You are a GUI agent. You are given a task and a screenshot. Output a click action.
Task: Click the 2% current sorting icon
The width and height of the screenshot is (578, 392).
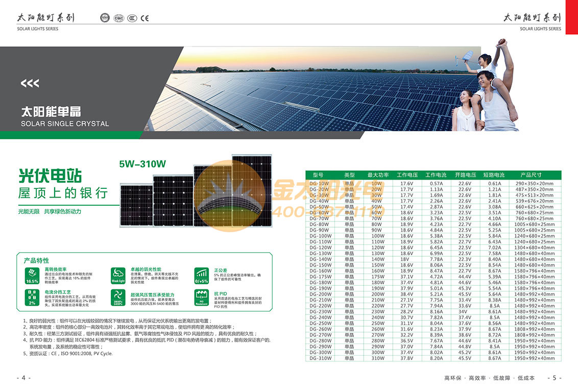32,298
